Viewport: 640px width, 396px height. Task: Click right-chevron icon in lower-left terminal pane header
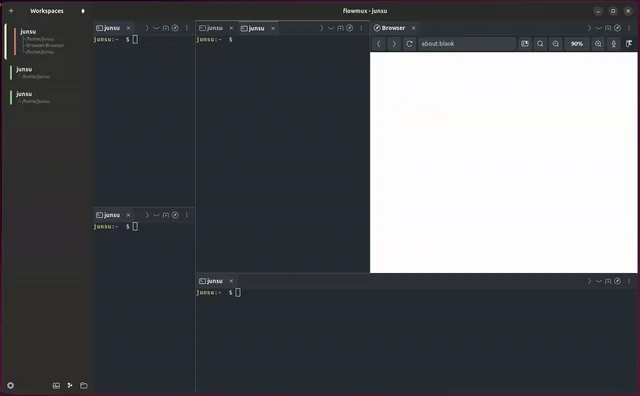pyautogui.click(x=147, y=215)
